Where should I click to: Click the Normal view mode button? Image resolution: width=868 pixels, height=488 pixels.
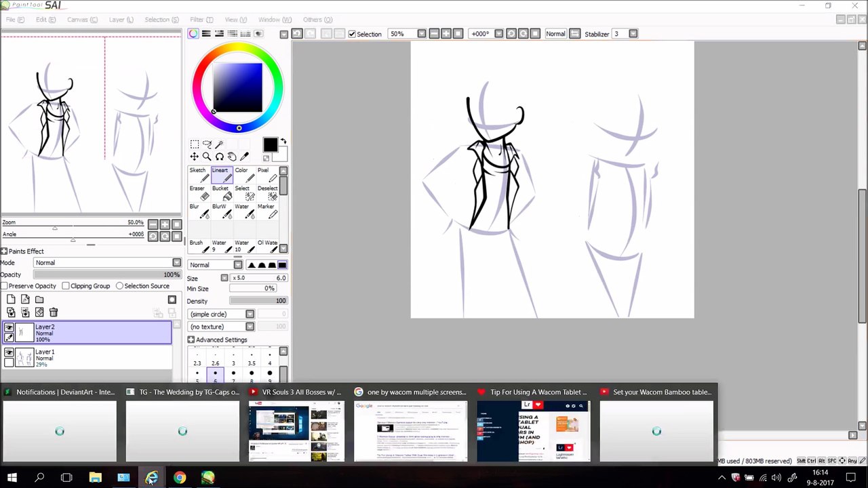tap(555, 34)
